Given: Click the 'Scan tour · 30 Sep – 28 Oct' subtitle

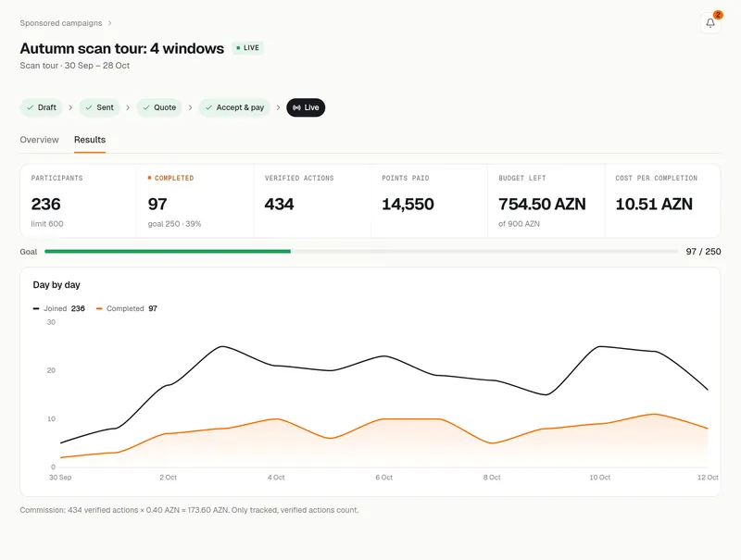Looking at the screenshot, I should pyautogui.click(x=75, y=66).
